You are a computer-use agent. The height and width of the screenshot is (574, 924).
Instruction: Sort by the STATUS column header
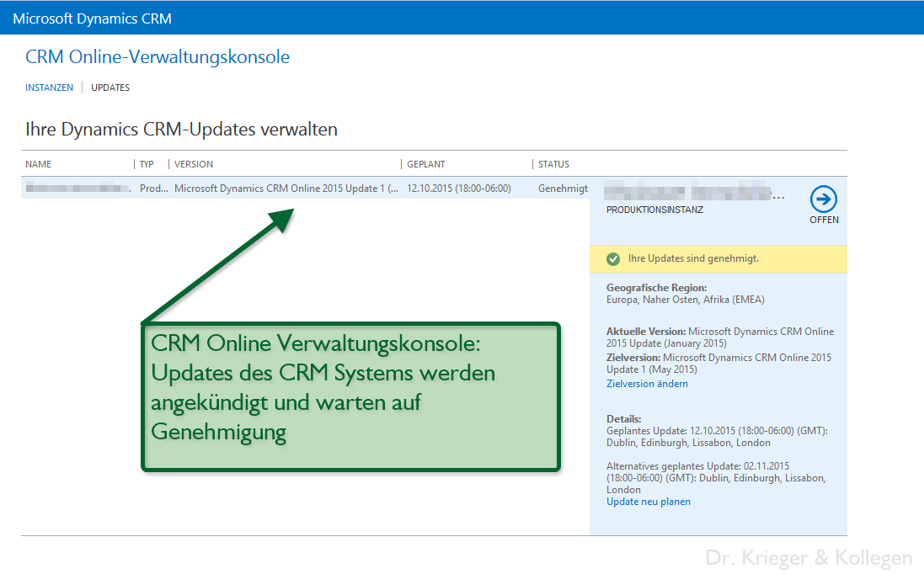[554, 164]
